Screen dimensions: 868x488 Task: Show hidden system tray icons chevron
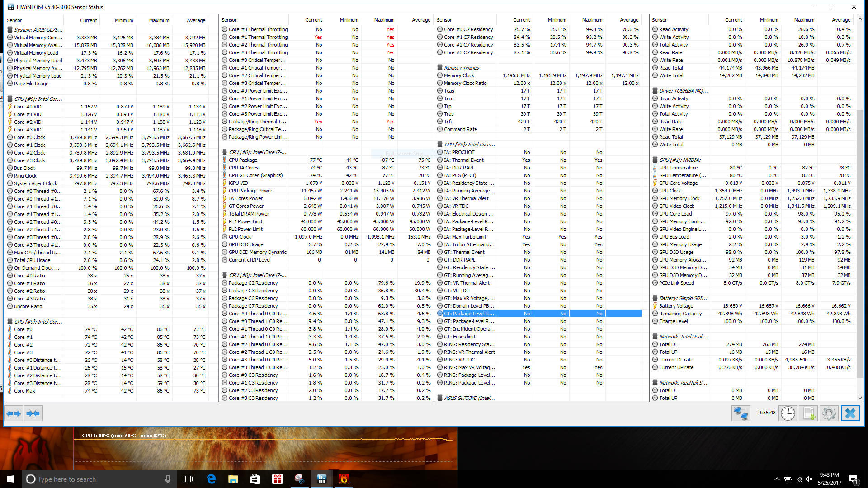(x=777, y=479)
